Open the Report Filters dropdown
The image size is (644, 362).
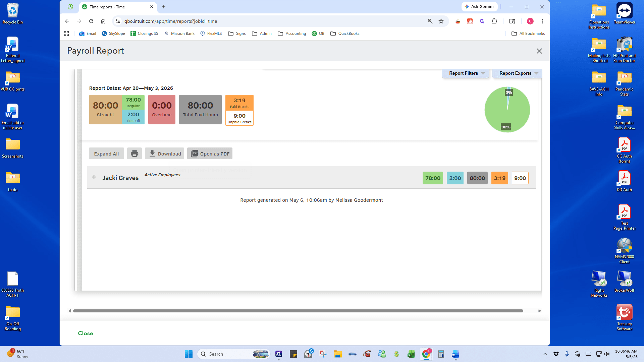point(466,73)
